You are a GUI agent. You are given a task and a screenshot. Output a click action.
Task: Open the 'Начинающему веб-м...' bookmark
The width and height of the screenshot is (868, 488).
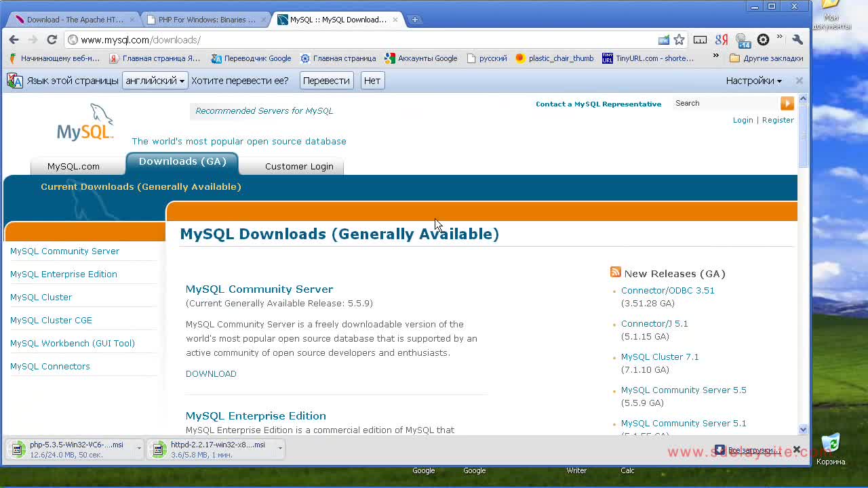[54, 58]
